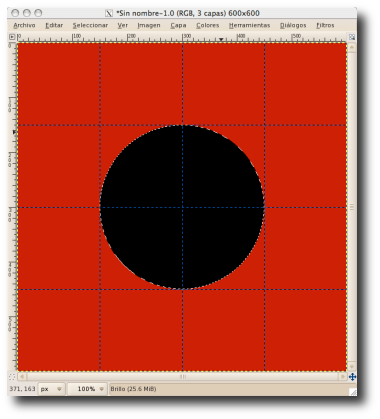This screenshot has height=419, width=380.
Task: Open the Filtros menu
Action: (x=325, y=25)
